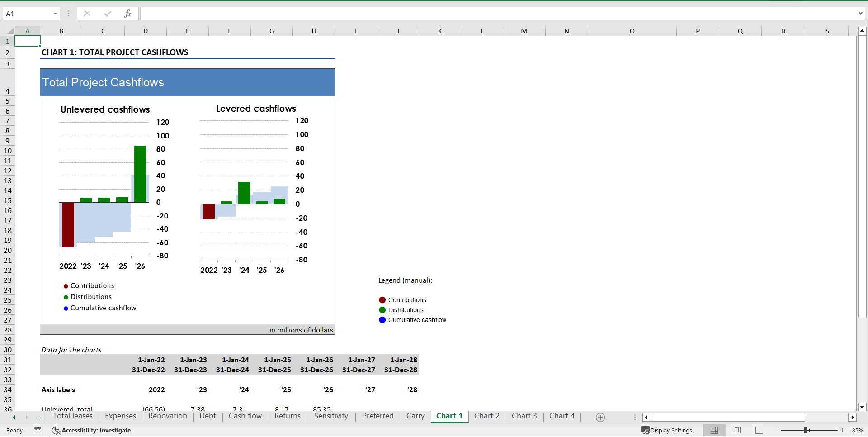Image resolution: width=868 pixels, height=437 pixels.
Task: Zoom in with the plus button
Action: tap(843, 430)
